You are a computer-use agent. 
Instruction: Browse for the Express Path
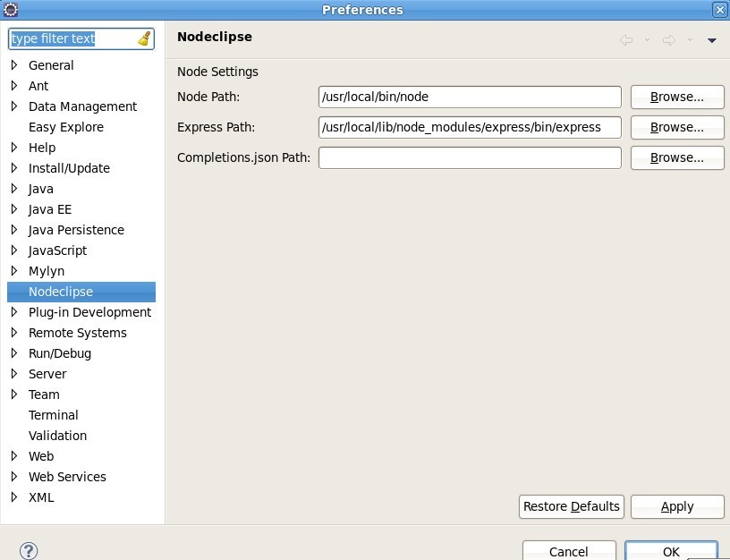[677, 127]
